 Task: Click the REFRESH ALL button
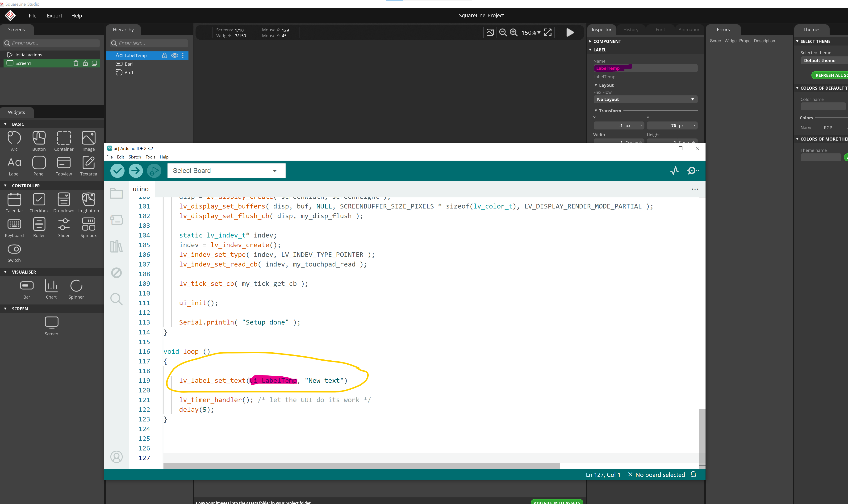coord(830,75)
